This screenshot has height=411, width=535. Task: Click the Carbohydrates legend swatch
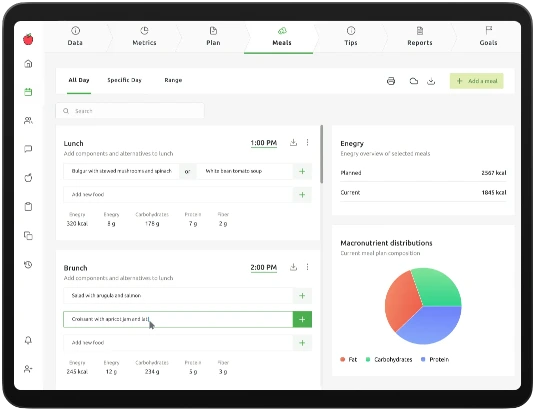click(x=368, y=359)
